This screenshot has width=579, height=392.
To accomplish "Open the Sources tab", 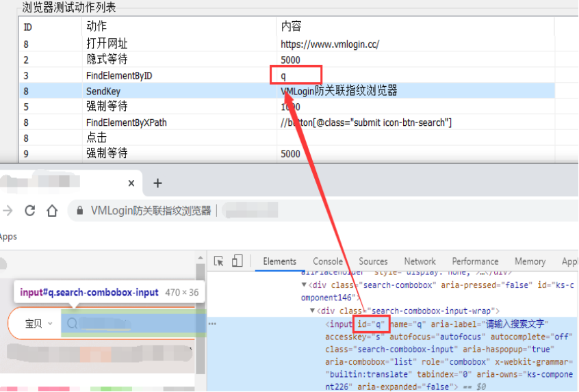I will (373, 261).
